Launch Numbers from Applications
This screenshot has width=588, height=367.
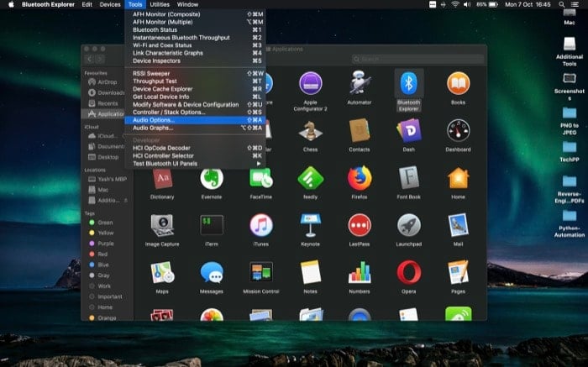360,273
